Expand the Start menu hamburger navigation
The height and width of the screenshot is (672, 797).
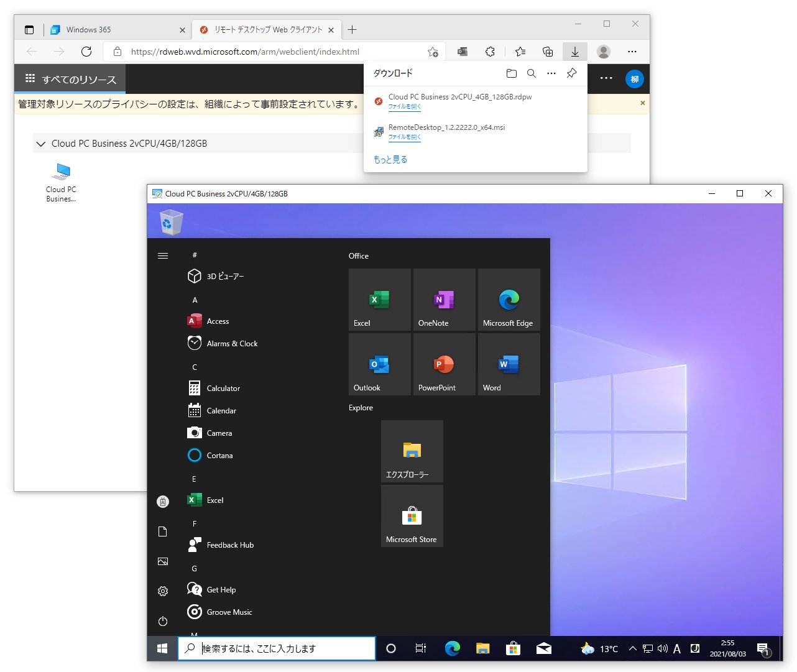point(163,255)
